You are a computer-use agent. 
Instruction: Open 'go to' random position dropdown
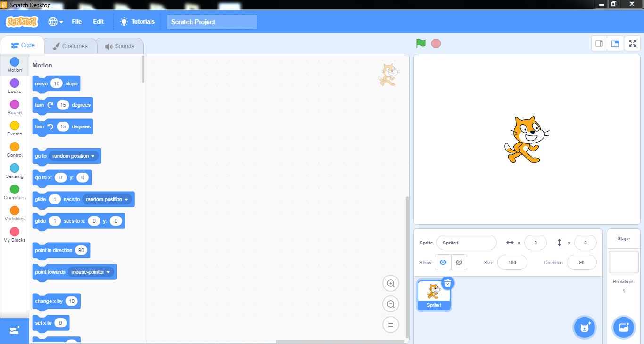pos(74,156)
